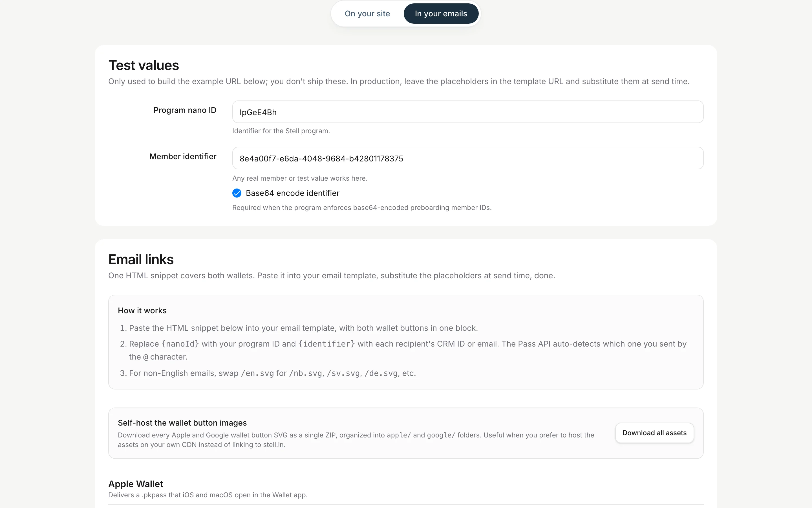Click step 1 'Paste the HTML snippet below' text
Screen dimensions: 812x508
[x=303, y=328]
